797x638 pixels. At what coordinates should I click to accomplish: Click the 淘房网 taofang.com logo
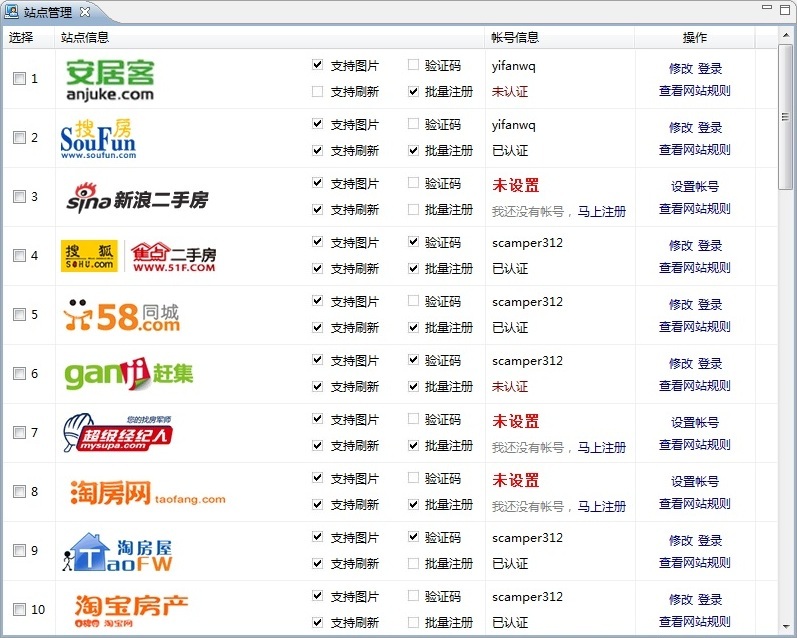click(x=147, y=492)
